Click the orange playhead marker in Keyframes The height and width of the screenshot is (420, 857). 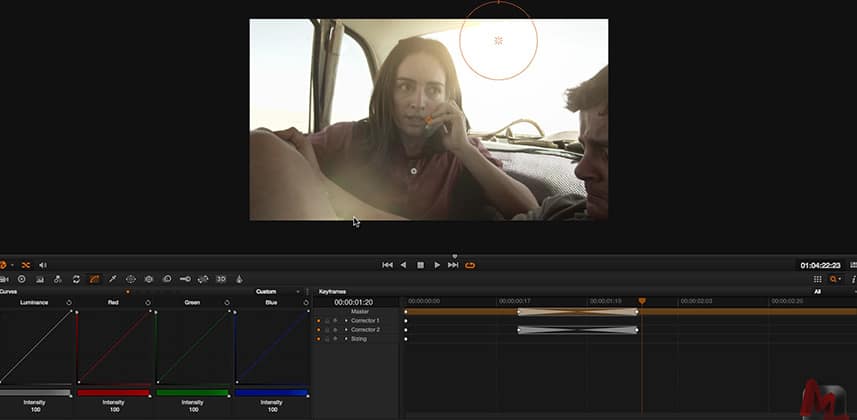click(642, 301)
